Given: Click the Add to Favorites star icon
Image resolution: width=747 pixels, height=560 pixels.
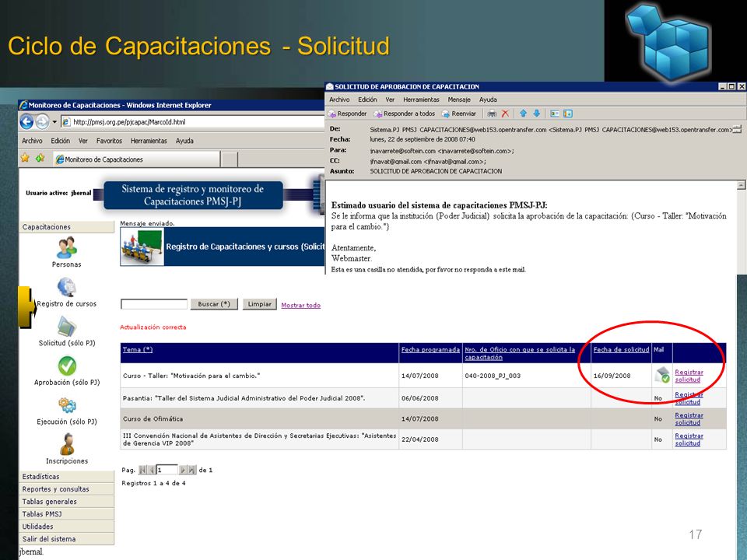Looking at the screenshot, I should (40, 158).
